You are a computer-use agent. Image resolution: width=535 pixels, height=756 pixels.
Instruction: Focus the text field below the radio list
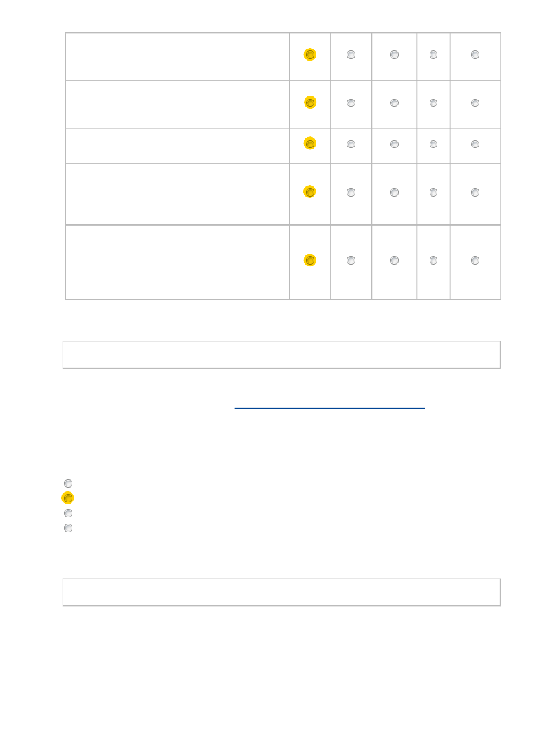coord(281,592)
